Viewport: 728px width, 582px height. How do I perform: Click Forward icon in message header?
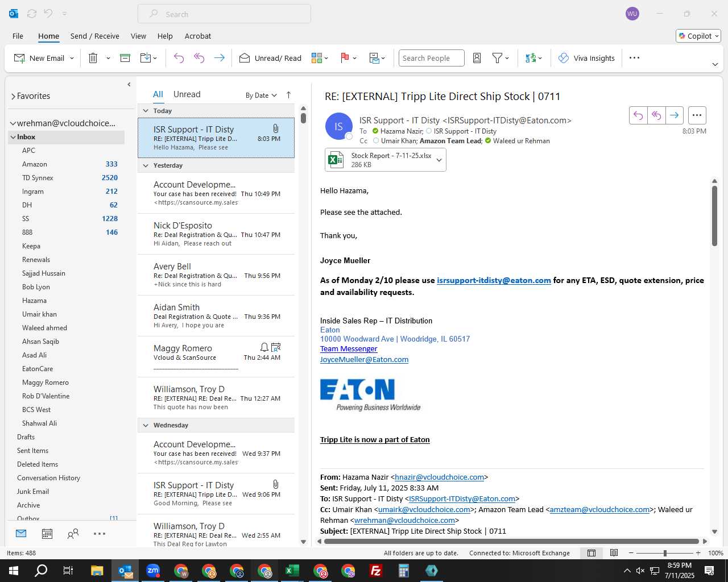pyautogui.click(x=674, y=115)
